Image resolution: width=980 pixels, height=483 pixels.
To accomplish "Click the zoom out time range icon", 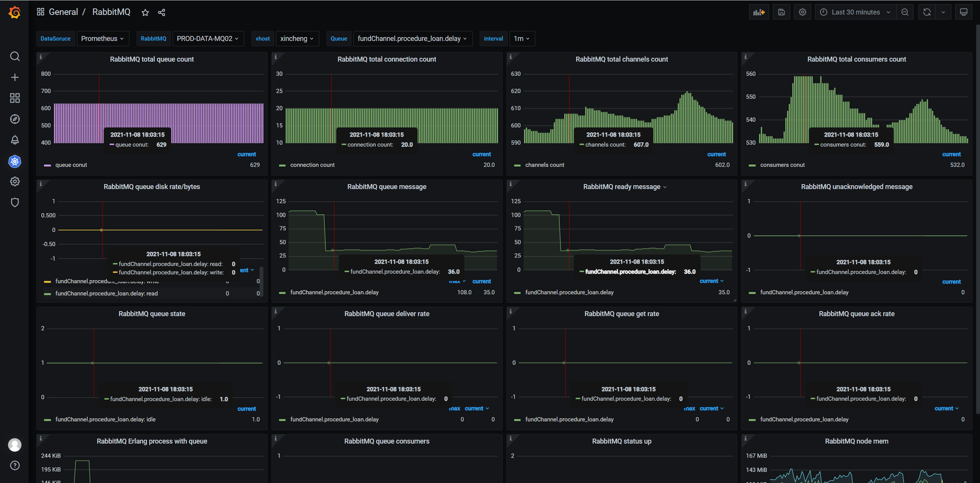I will 905,12.
